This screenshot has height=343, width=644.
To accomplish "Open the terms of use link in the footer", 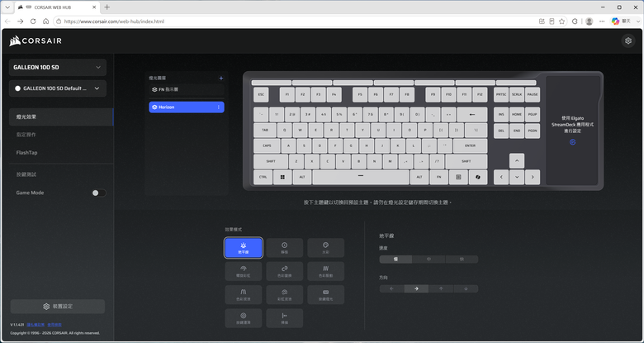I will pyautogui.click(x=54, y=325).
